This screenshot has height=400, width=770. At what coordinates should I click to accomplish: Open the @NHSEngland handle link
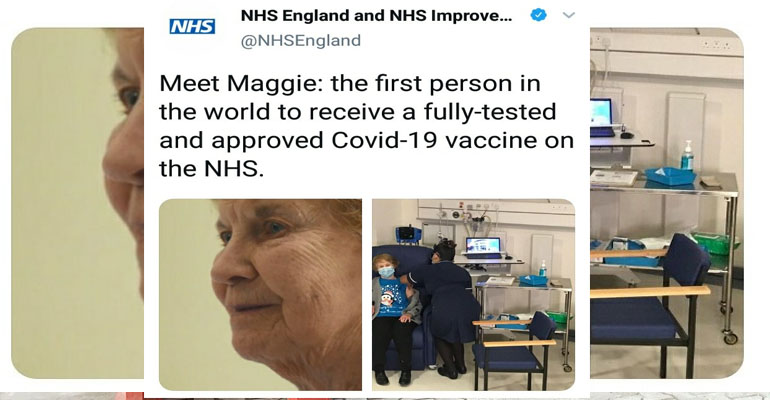point(301,40)
